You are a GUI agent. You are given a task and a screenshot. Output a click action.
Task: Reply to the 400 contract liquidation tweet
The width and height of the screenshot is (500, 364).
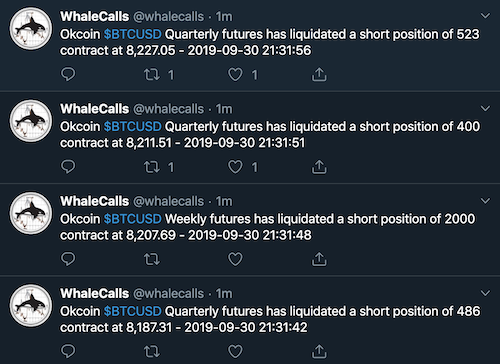68,167
